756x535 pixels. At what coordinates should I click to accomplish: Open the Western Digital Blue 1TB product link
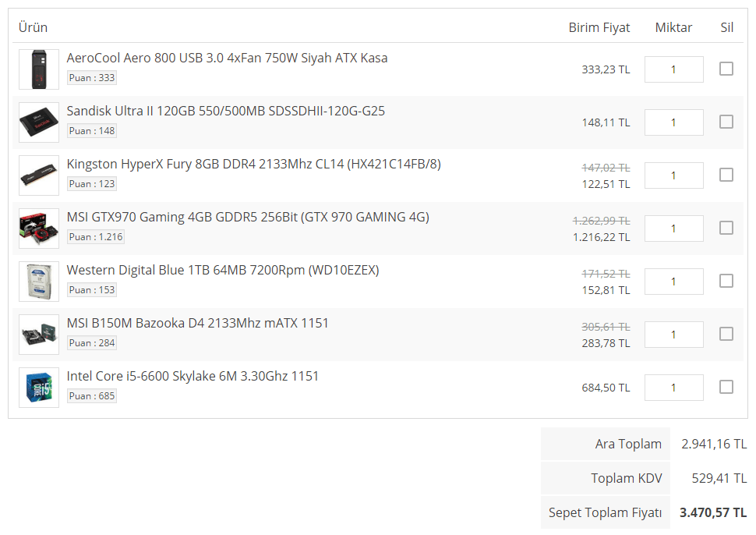coord(223,270)
